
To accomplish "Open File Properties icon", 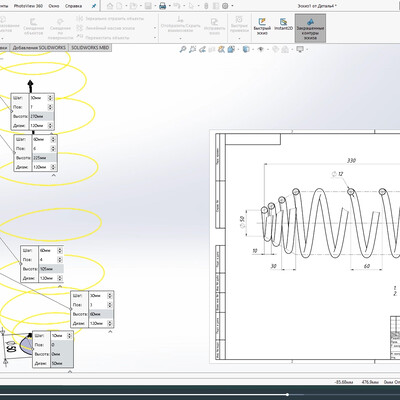I will click(216, 6).
